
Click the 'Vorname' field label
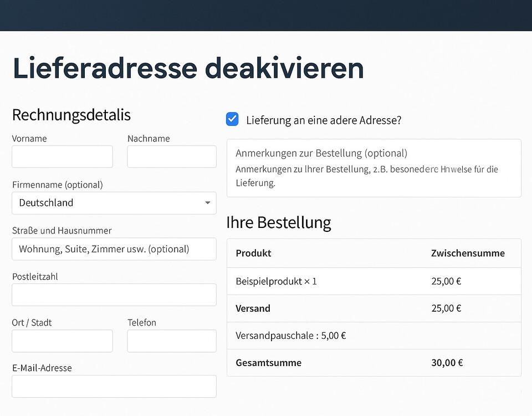pos(29,139)
